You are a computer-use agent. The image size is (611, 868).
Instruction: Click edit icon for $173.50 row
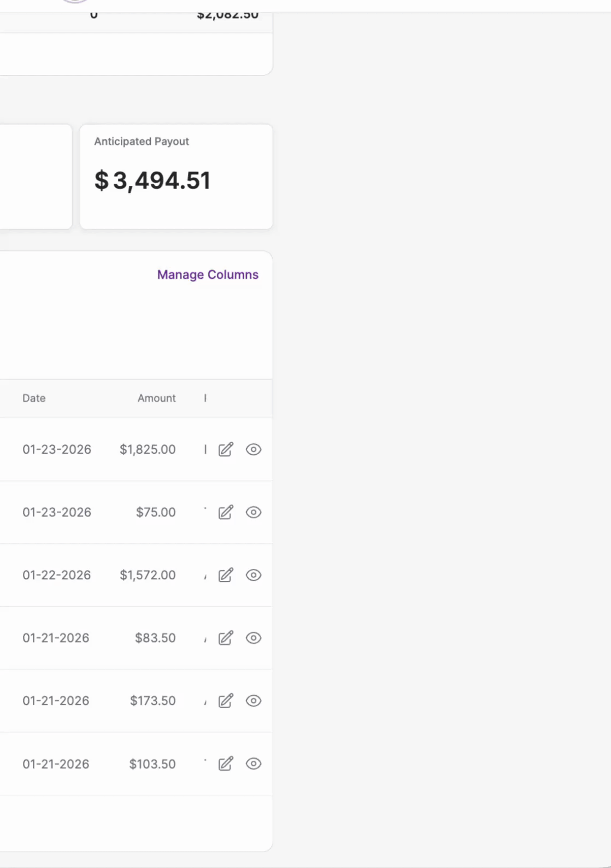226,701
